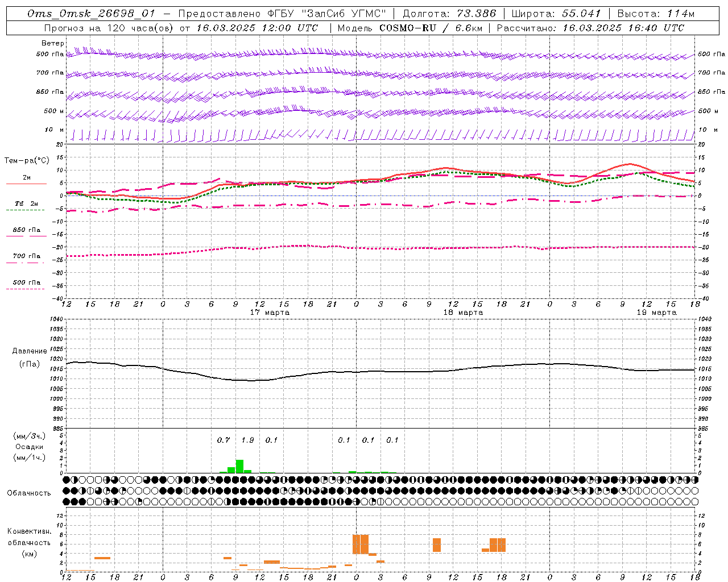
Task: Click the (мм/1ч.) unit label
Action: pos(29,458)
